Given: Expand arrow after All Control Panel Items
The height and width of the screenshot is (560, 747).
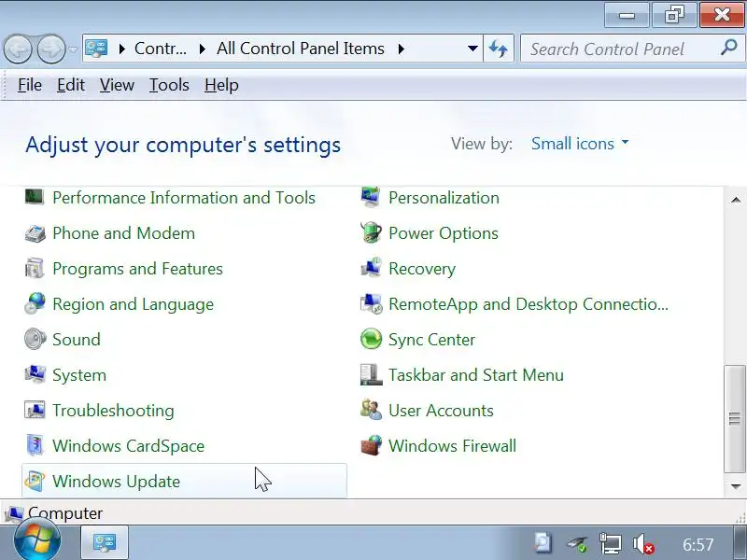Looking at the screenshot, I should coord(402,49).
